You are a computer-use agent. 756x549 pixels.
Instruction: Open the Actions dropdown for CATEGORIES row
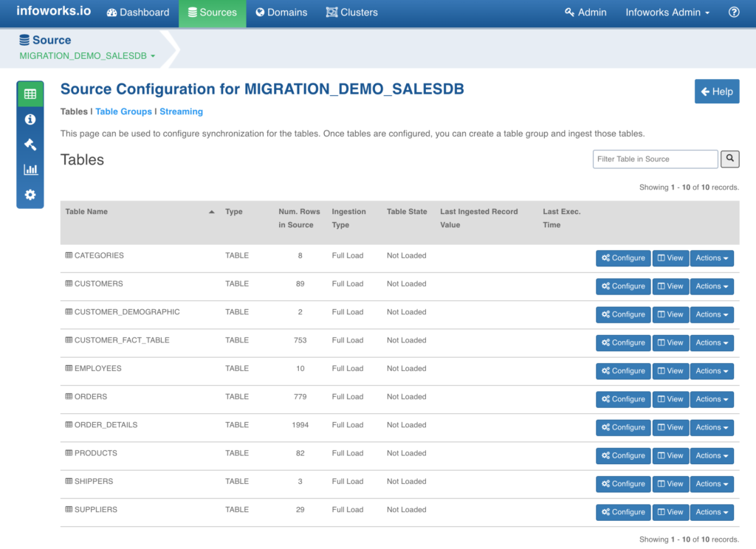[x=711, y=258]
